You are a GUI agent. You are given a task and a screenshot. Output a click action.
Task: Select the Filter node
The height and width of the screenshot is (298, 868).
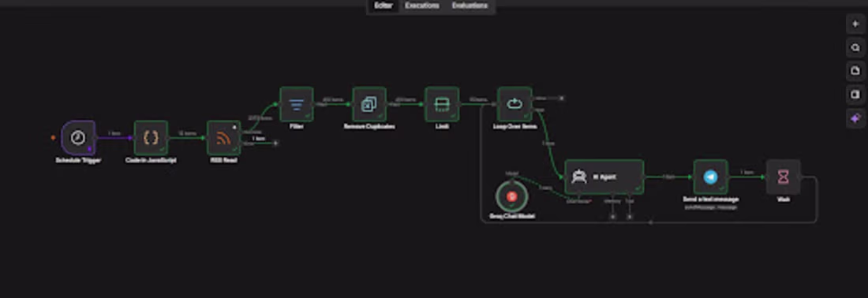tap(296, 104)
